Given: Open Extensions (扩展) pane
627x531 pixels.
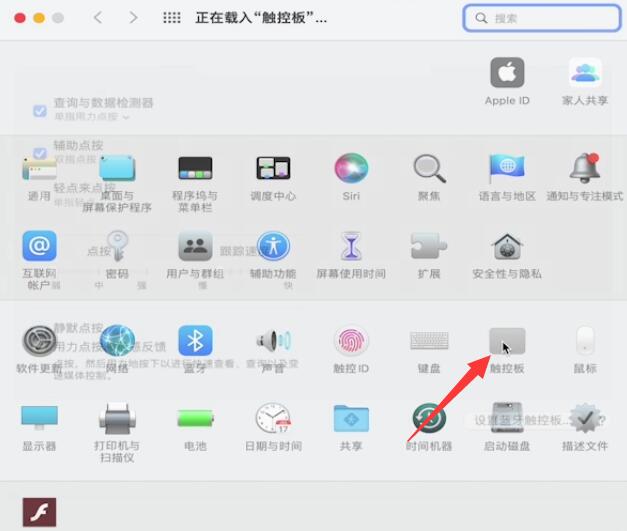Looking at the screenshot, I should coord(429,246).
